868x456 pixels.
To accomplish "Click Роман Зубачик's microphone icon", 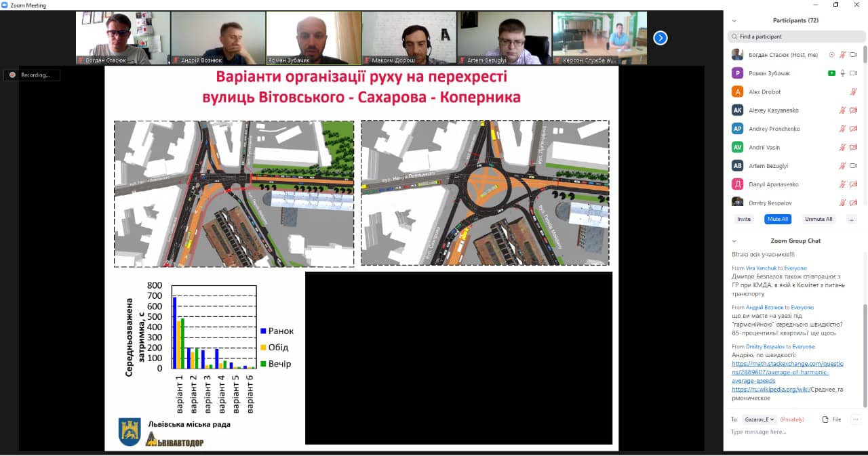I will (843, 73).
